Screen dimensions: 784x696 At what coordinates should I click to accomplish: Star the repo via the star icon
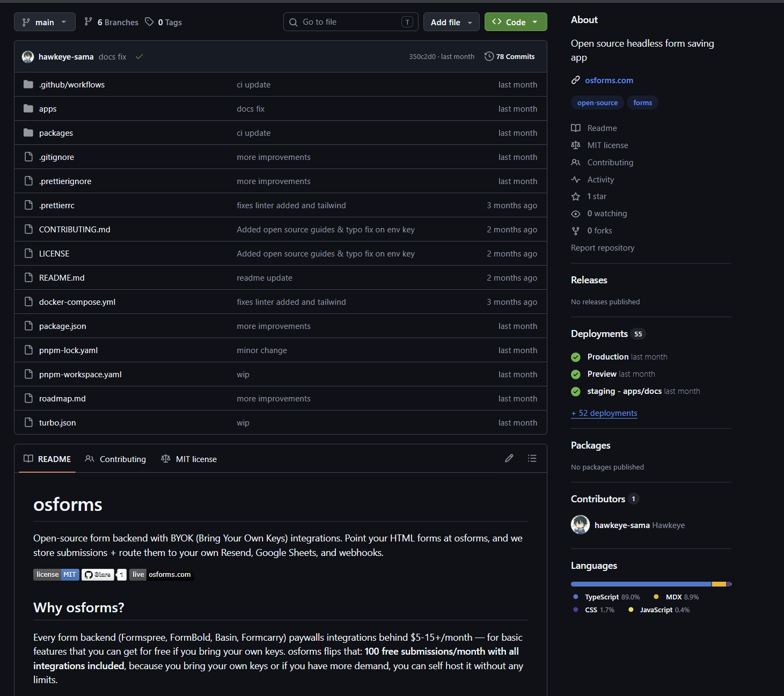[575, 196]
